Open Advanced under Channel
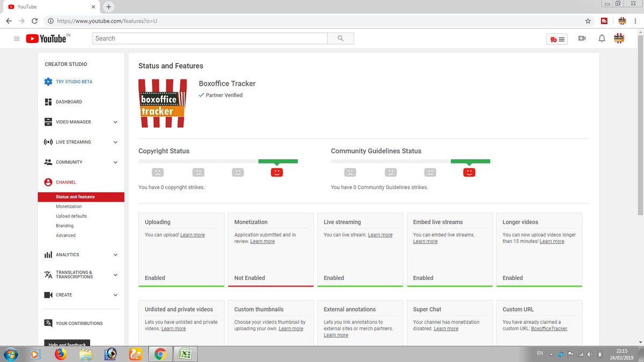 pos(65,235)
